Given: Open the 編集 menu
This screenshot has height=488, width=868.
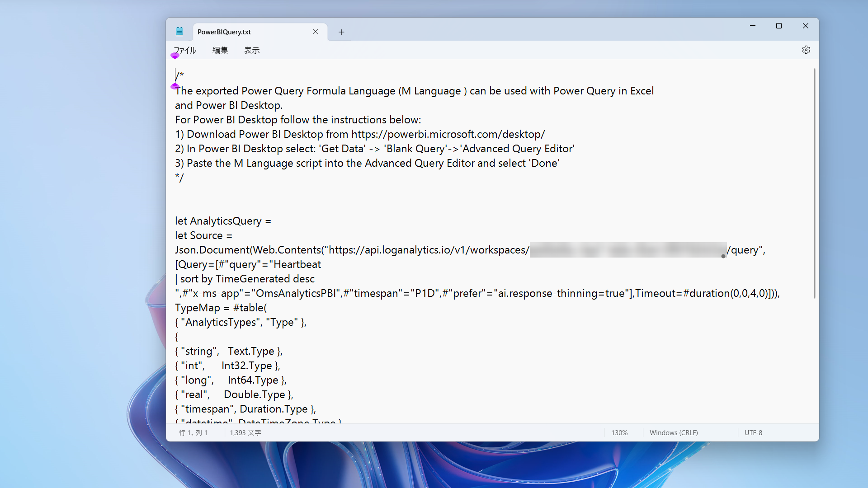Looking at the screenshot, I should (220, 50).
